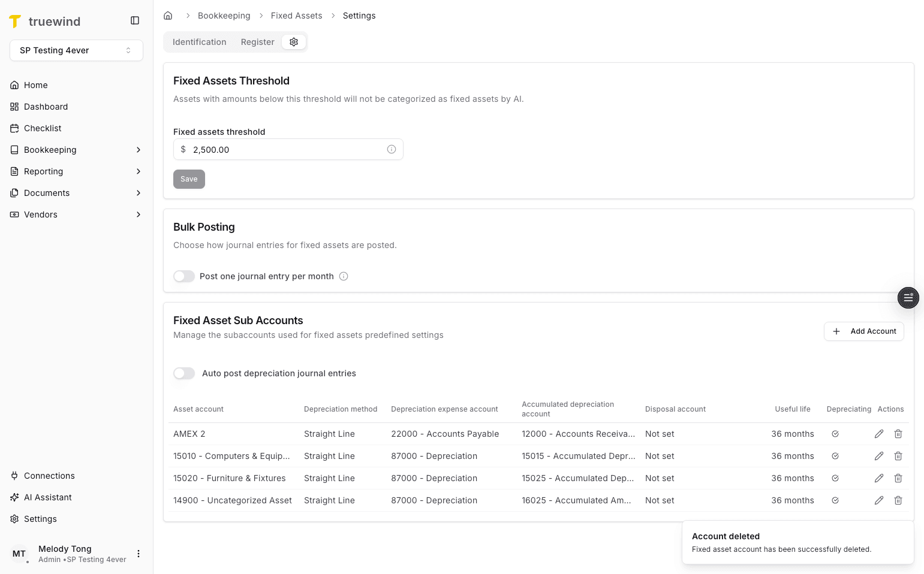This screenshot has width=924, height=574.
Task: Expand the Bookkeeping sidebar section
Action: [x=50, y=150]
